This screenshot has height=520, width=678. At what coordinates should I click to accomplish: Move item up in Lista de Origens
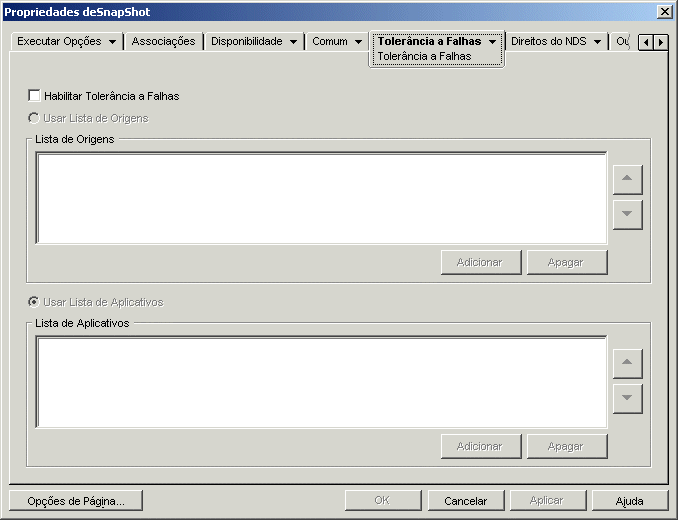point(627,179)
